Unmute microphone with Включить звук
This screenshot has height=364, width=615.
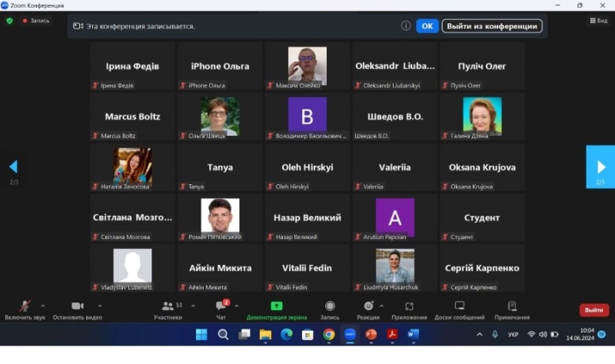click(x=25, y=306)
